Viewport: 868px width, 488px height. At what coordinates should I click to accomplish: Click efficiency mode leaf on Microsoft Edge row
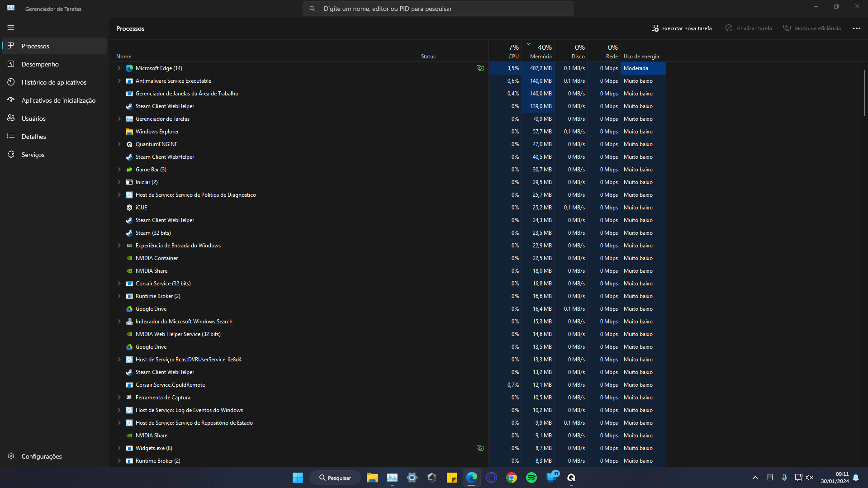pos(480,68)
